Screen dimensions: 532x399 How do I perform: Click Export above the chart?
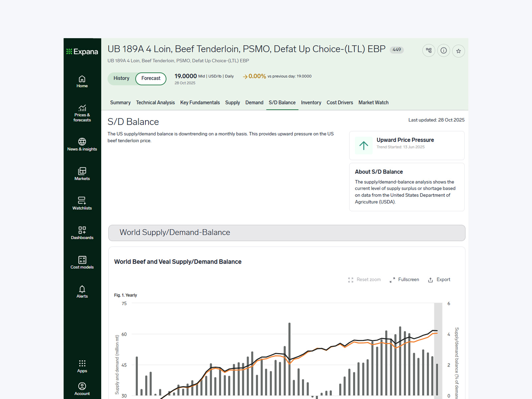pyautogui.click(x=439, y=280)
